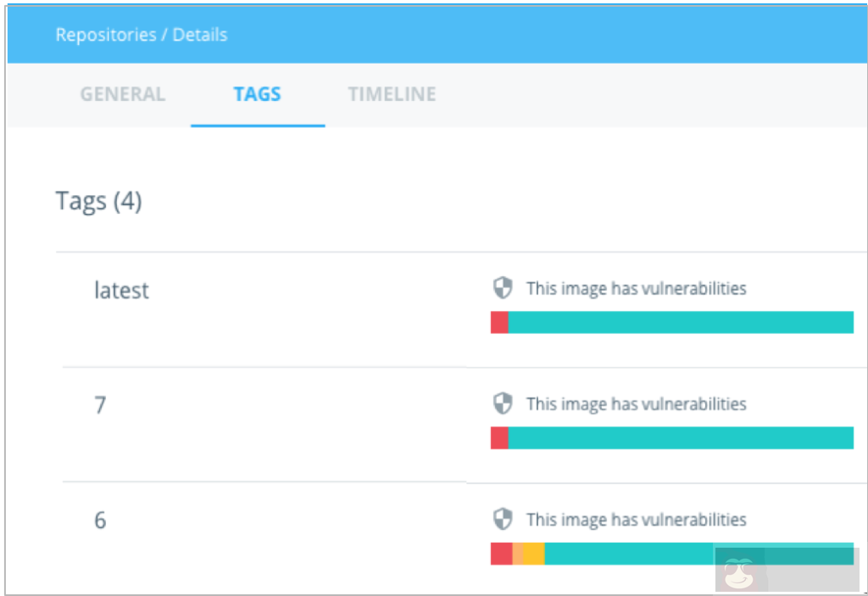The image size is (868, 596).
Task: Click the vulnerability severity bar under latest
Action: coord(670,322)
